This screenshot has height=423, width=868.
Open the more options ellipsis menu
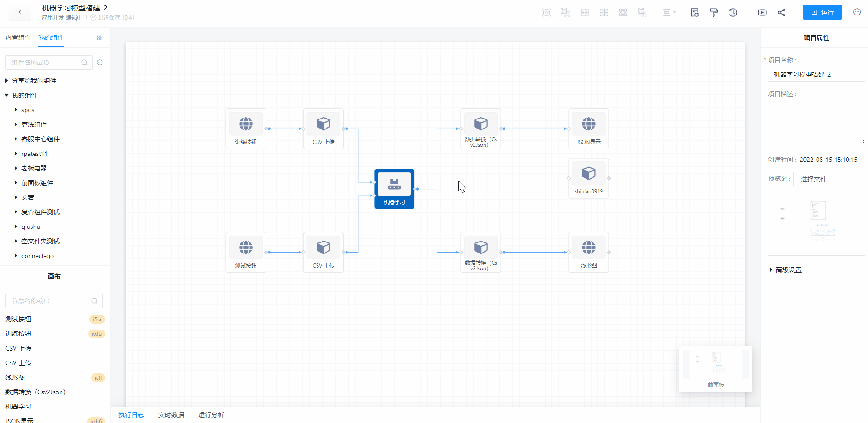tap(857, 12)
